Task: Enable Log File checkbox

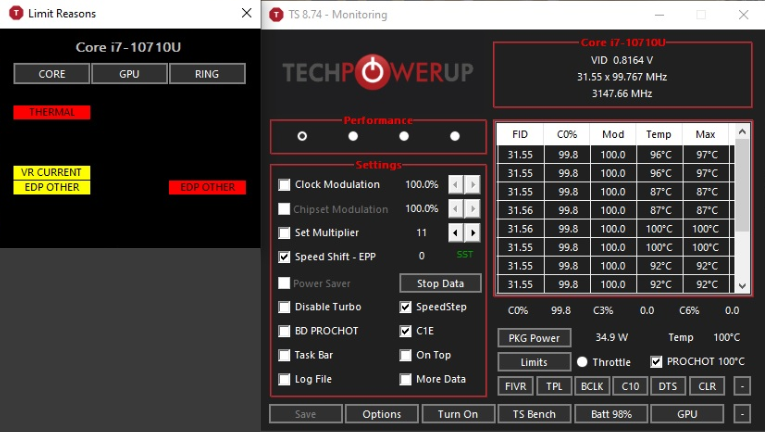Action: 284,379
